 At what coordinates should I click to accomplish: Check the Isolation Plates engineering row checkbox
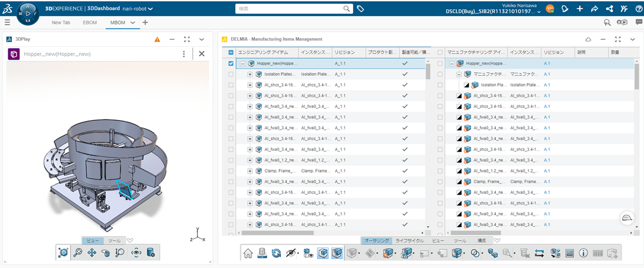[231, 74]
